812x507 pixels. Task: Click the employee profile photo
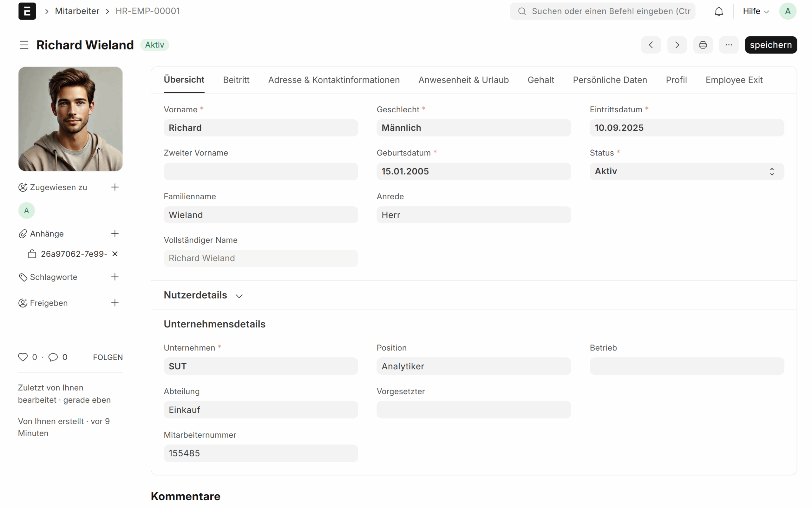[70, 119]
